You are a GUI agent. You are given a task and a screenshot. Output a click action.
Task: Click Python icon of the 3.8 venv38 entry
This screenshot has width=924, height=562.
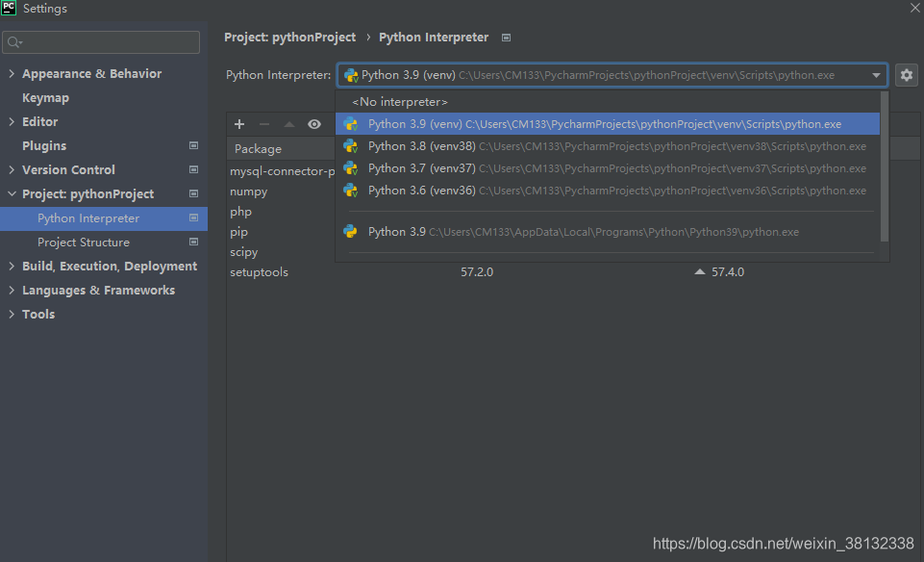[x=351, y=146]
